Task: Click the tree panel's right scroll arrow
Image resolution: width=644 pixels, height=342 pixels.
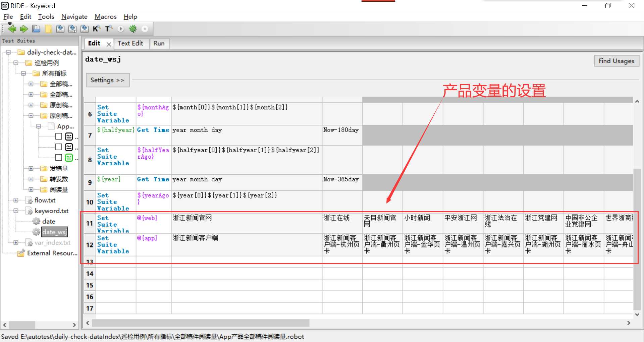Action: click(x=74, y=325)
